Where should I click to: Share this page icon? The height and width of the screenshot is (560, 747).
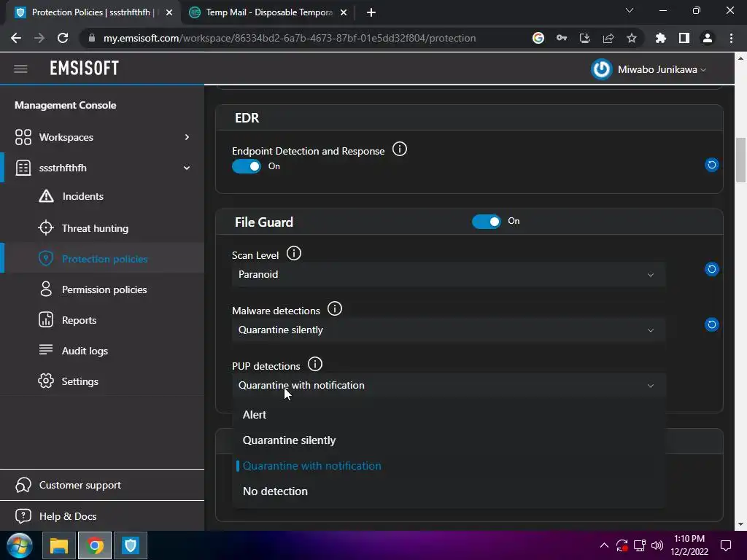[608, 38]
